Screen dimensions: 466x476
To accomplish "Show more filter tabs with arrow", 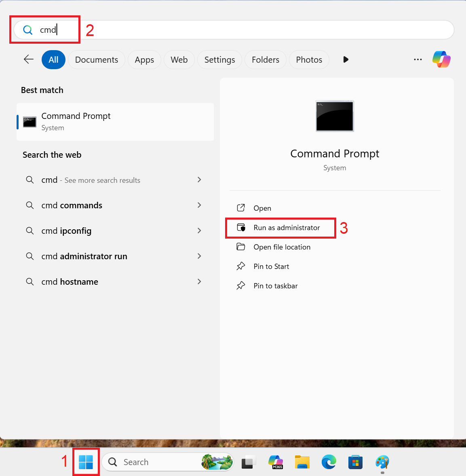I will coord(346,59).
